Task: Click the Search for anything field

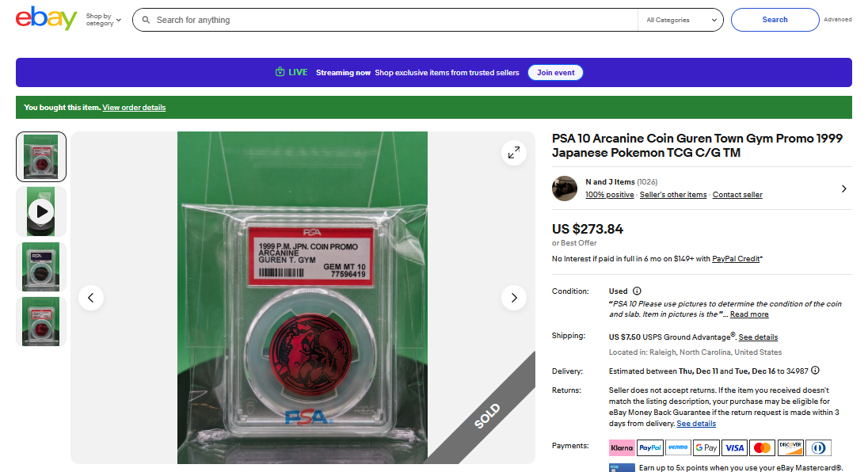Action: [387, 20]
